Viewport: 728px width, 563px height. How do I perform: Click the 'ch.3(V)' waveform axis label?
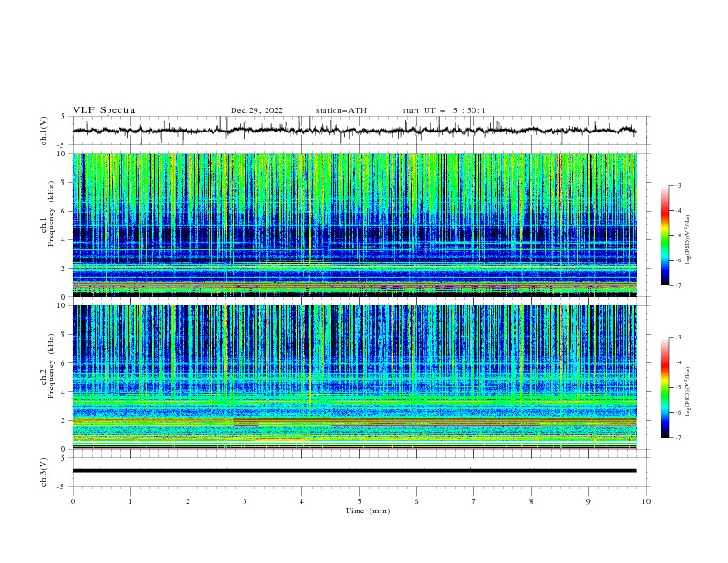pyautogui.click(x=44, y=472)
